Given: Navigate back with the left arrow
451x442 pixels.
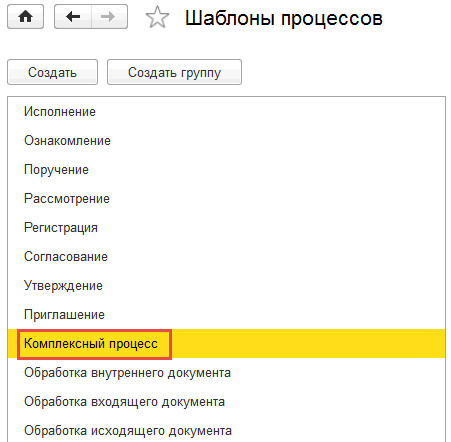Looking at the screenshot, I should (x=73, y=17).
